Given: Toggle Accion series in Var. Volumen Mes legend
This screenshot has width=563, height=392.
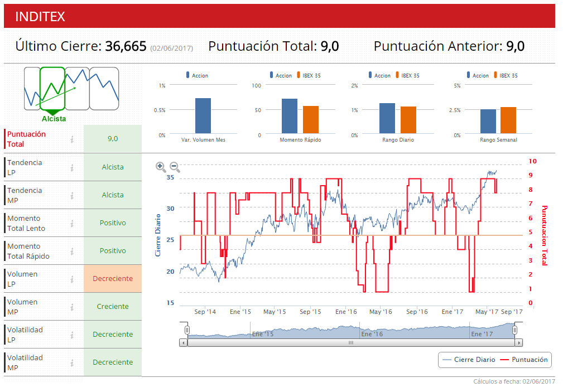Looking at the screenshot, I should coord(197,75).
